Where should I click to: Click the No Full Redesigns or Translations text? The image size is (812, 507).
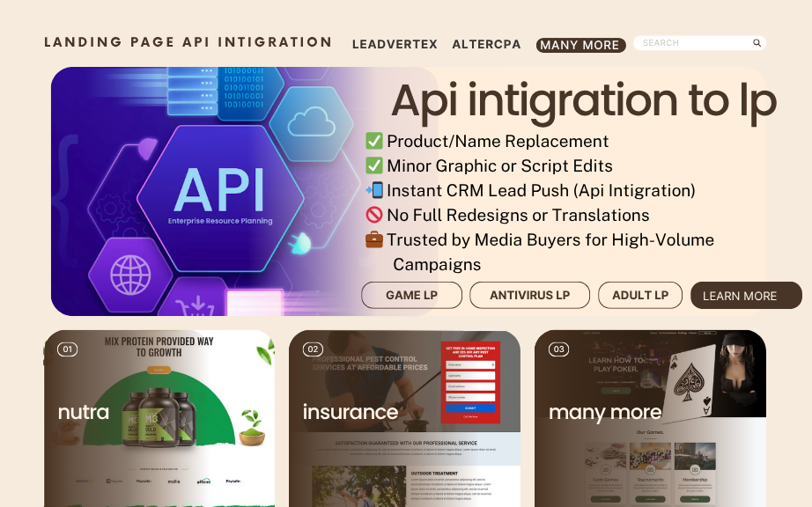point(518,216)
